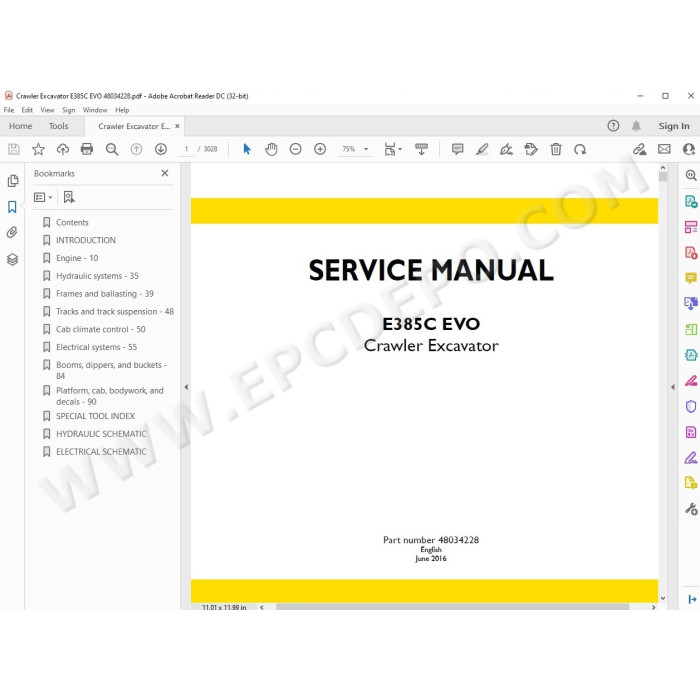This screenshot has width=700, height=700.
Task: Click the Sign In button
Action: (674, 126)
